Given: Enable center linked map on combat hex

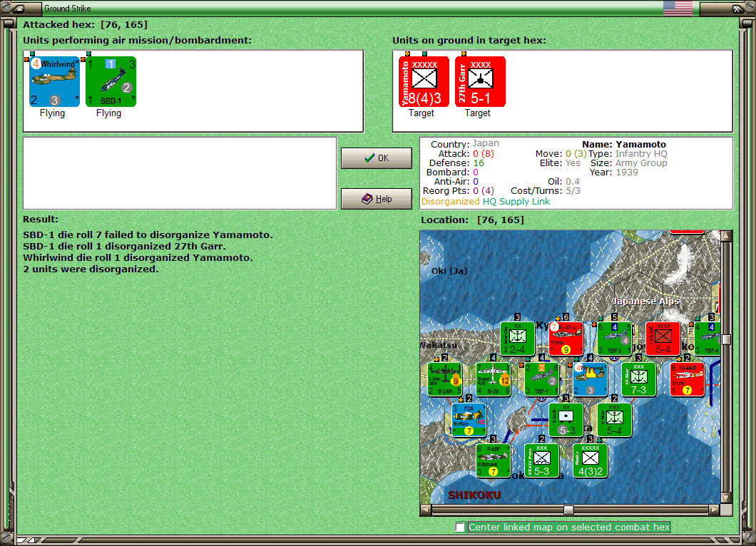Looking at the screenshot, I should 460,527.
